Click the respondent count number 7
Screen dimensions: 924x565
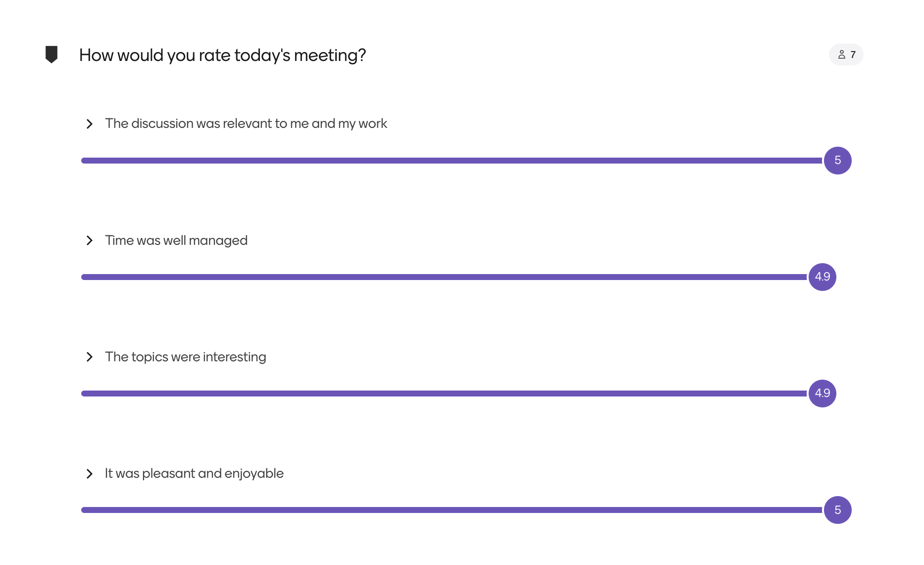click(x=853, y=55)
